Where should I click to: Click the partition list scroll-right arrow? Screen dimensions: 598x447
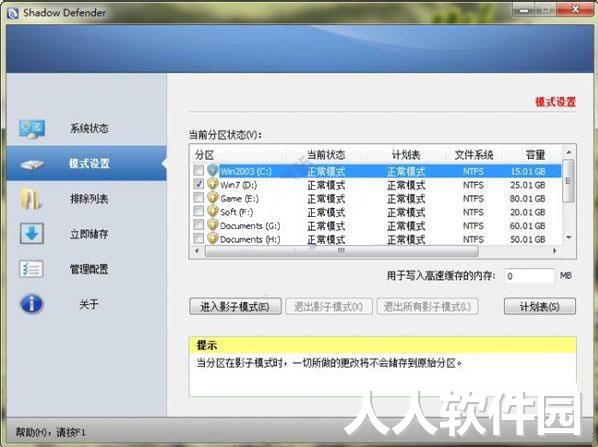(x=555, y=251)
